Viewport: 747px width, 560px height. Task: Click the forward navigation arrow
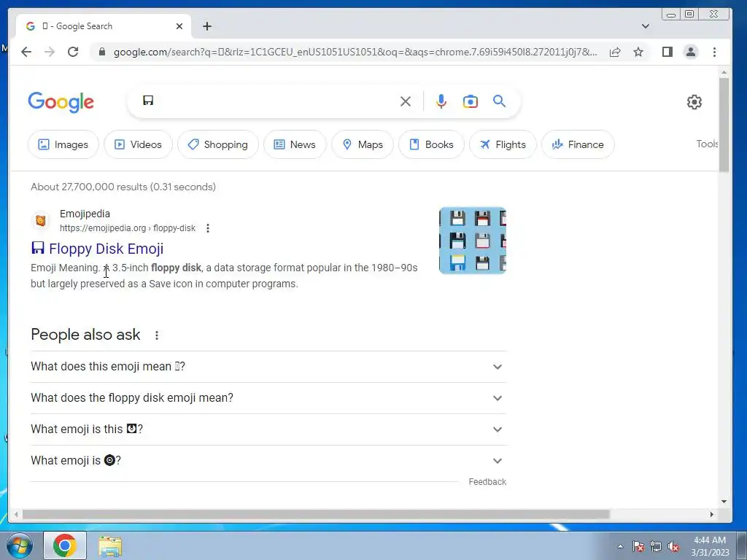point(50,52)
